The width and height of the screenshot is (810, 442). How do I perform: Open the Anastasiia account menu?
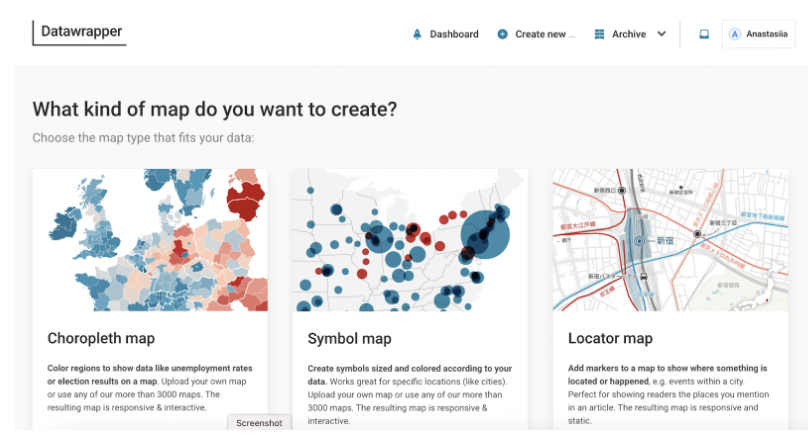coord(767,34)
